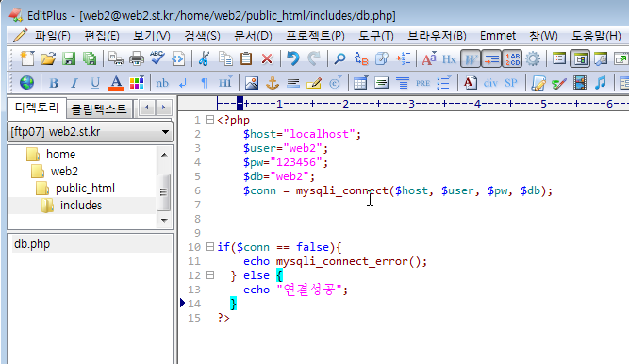The image size is (629, 364).
Task: Insert a PRE tag
Action: [x=422, y=83]
